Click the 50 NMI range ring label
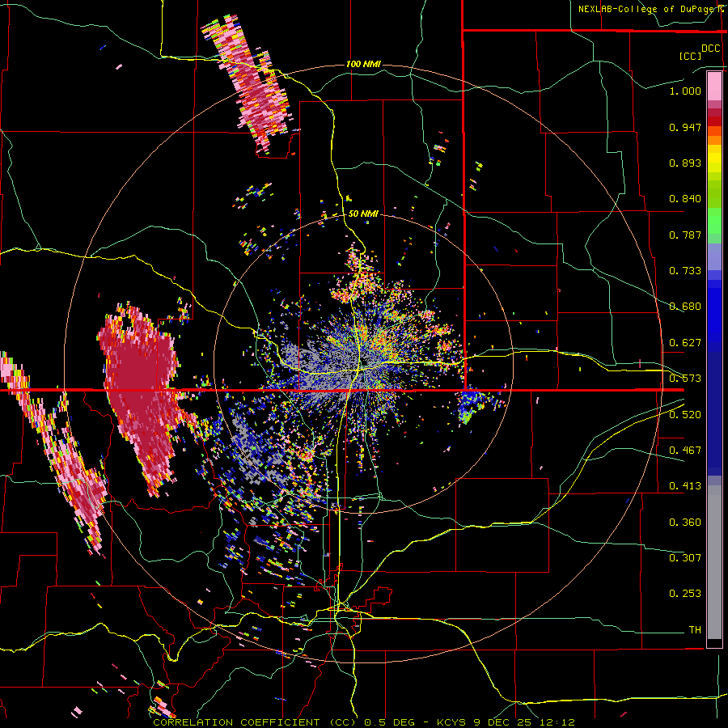This screenshot has width=728, height=728. [363, 214]
